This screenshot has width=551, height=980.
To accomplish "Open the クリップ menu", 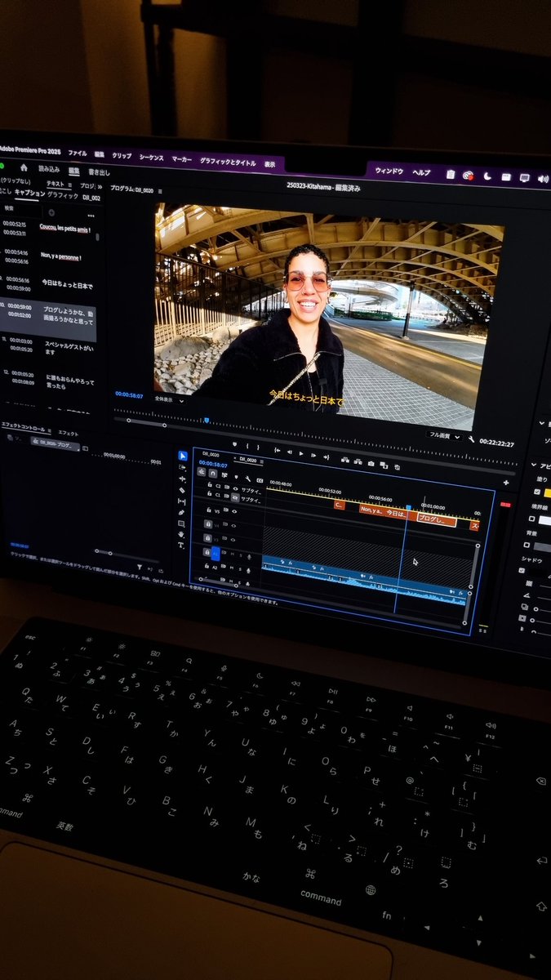I will (x=122, y=155).
